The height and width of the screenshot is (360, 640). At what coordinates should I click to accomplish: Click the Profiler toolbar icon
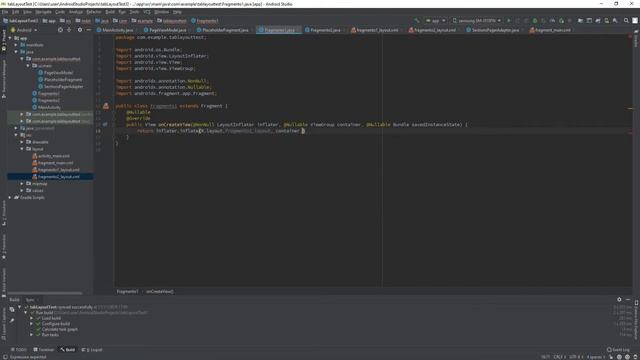click(552, 20)
